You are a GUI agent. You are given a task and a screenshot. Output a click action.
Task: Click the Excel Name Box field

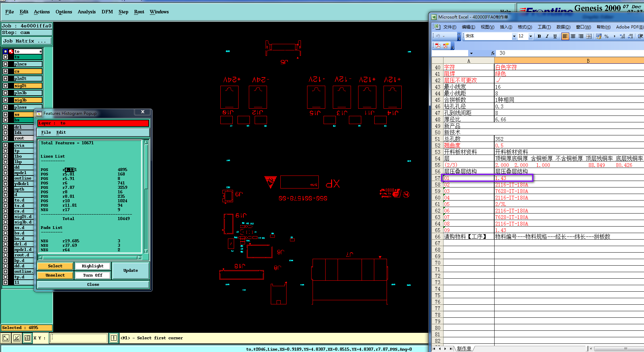(450, 53)
